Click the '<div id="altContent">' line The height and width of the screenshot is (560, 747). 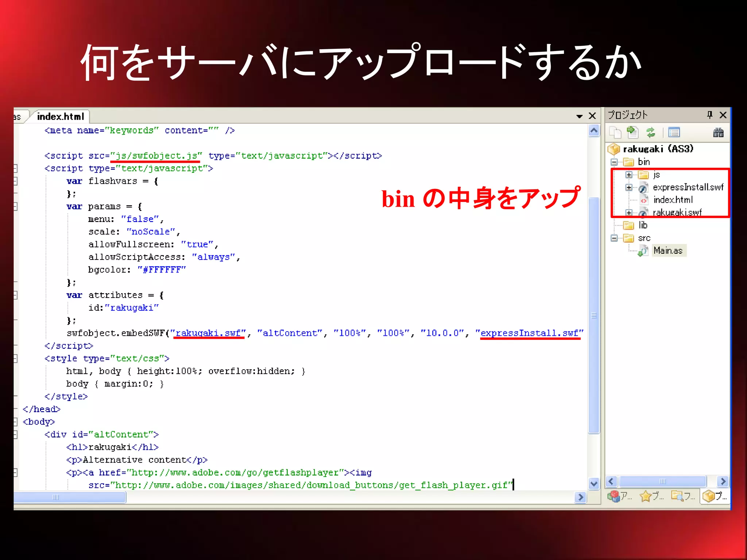[x=101, y=435]
